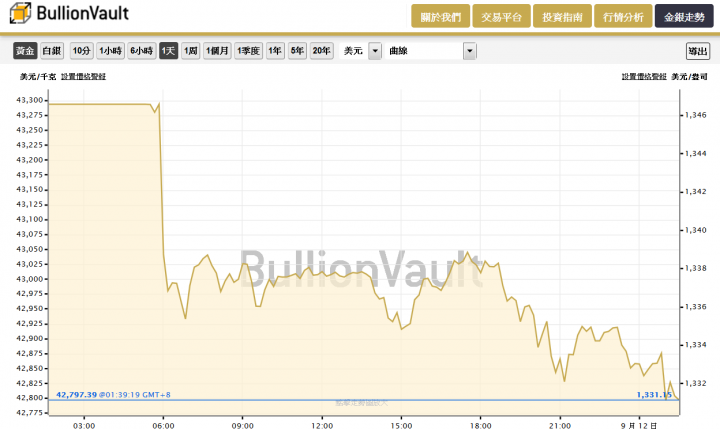Show the 1季度 chart range

pyautogui.click(x=248, y=51)
